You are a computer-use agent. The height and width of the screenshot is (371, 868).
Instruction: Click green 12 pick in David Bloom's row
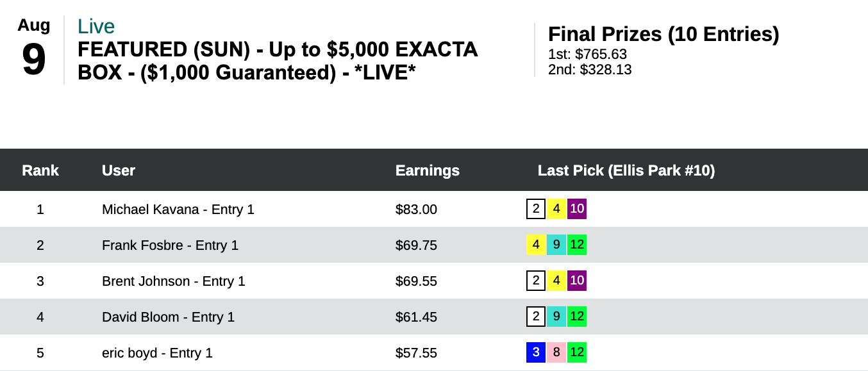[x=577, y=317]
